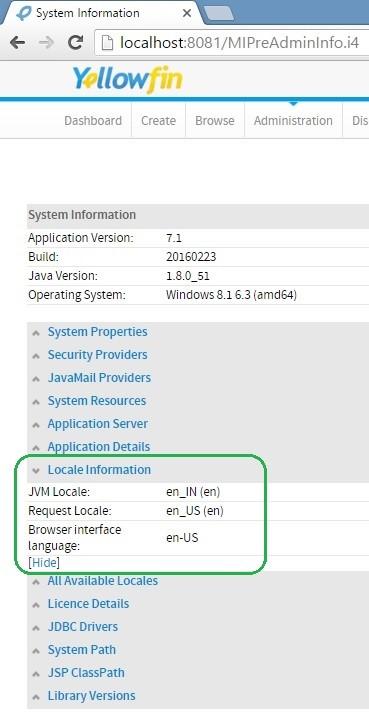Click the page icon in address bar
This screenshot has width=369, height=720.
click(107, 43)
